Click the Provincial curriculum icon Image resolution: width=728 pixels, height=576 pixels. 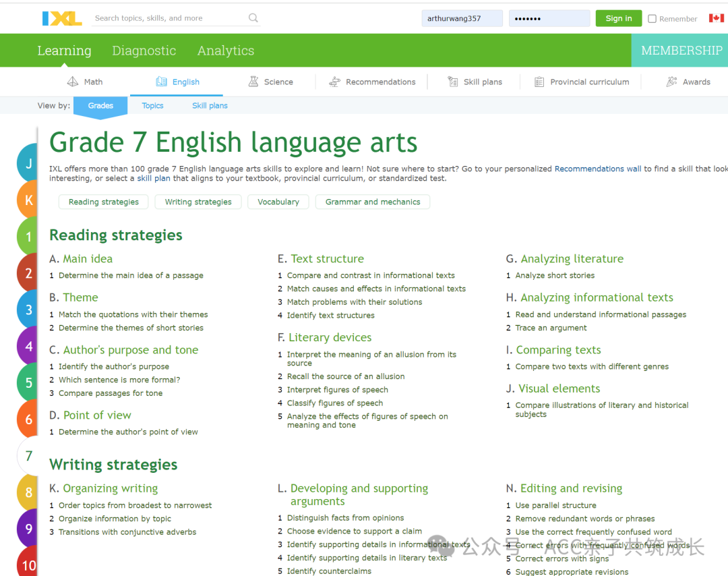(539, 82)
